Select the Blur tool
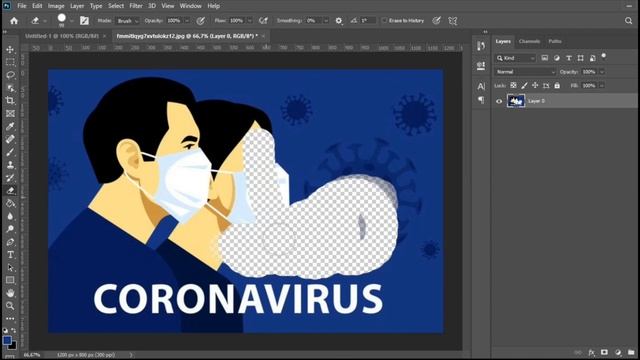 point(10,216)
